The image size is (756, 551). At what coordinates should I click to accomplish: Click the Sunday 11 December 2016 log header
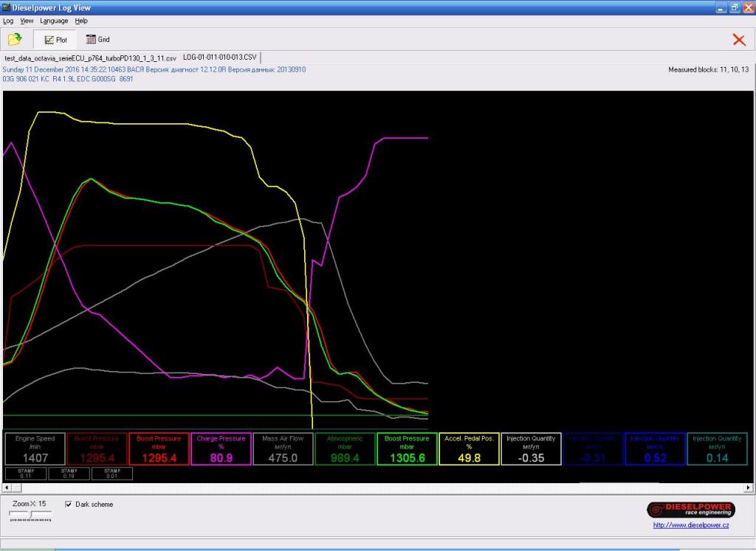coord(154,70)
